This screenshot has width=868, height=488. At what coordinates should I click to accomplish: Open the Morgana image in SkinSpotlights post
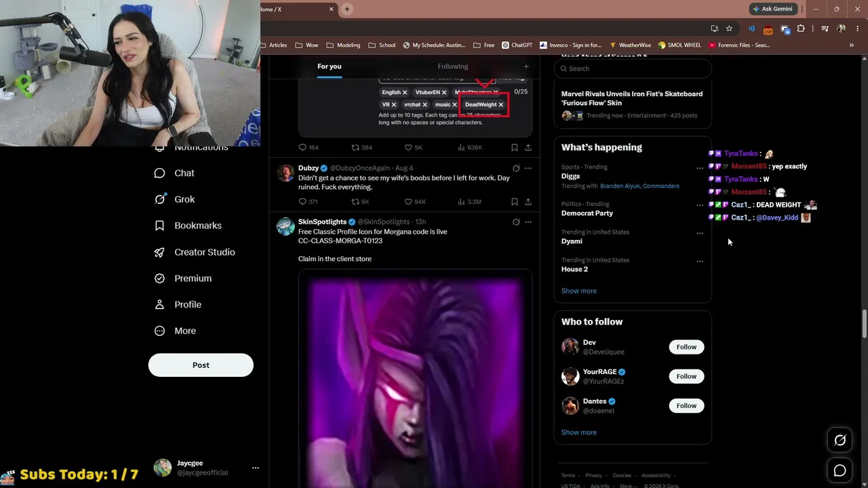[x=415, y=378]
